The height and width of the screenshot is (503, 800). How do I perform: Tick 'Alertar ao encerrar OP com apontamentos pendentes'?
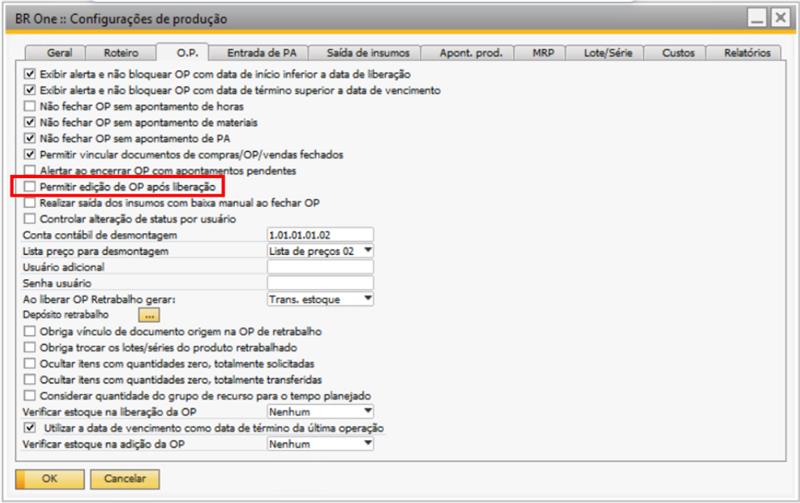[29, 171]
